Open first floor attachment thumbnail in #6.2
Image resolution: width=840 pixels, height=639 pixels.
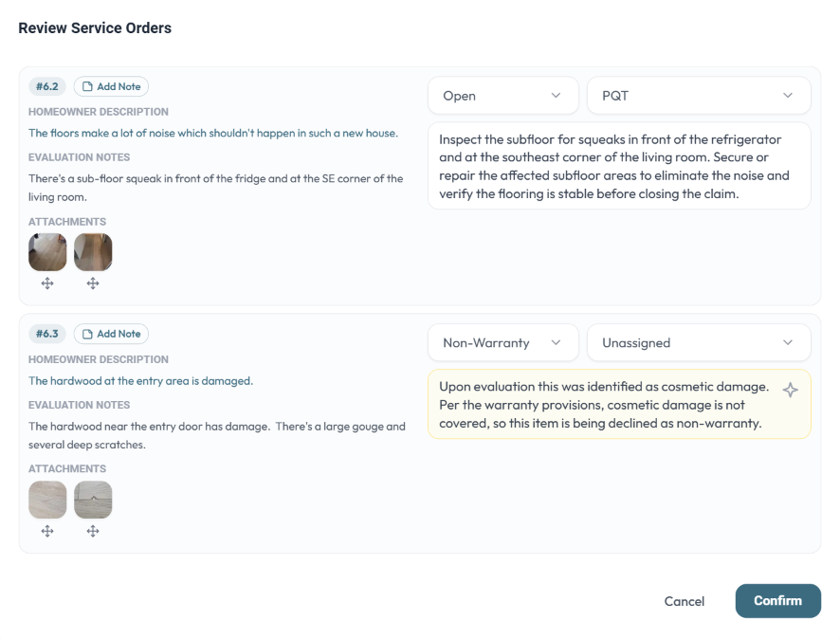point(47,252)
